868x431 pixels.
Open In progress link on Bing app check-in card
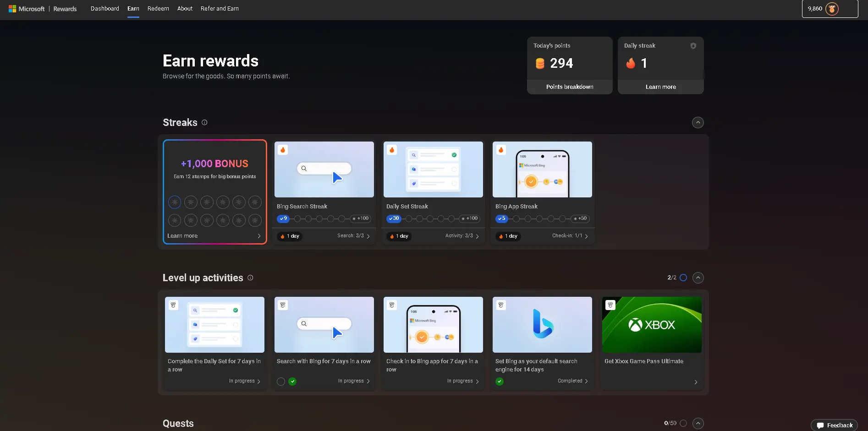click(463, 381)
